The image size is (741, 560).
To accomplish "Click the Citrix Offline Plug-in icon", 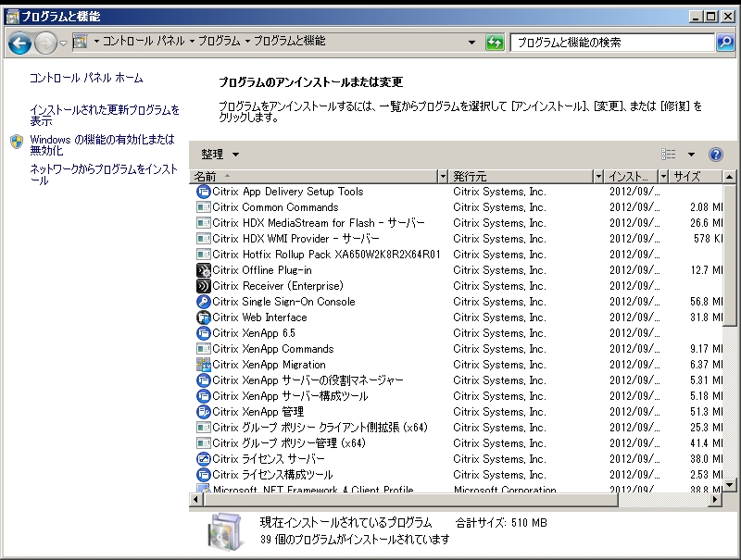I will coord(204,270).
